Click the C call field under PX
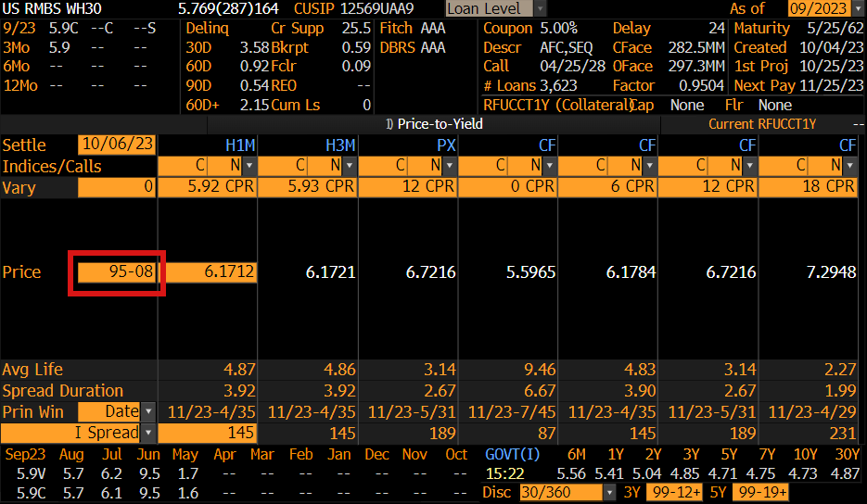Image resolution: width=867 pixels, height=504 pixels. pyautogui.click(x=383, y=165)
